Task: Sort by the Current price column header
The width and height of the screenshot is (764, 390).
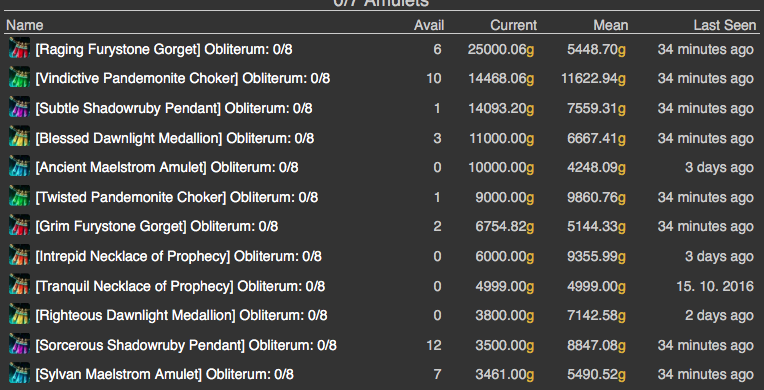Action: [x=514, y=25]
